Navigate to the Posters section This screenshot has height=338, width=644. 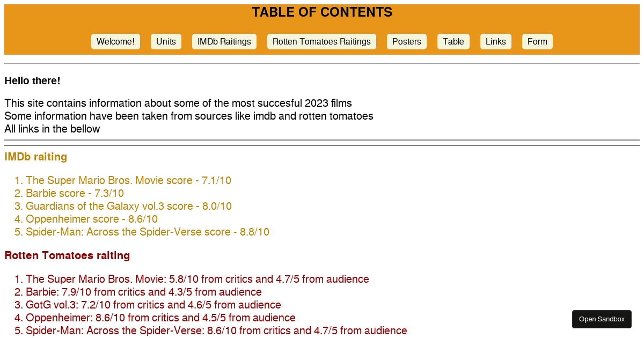coord(407,42)
